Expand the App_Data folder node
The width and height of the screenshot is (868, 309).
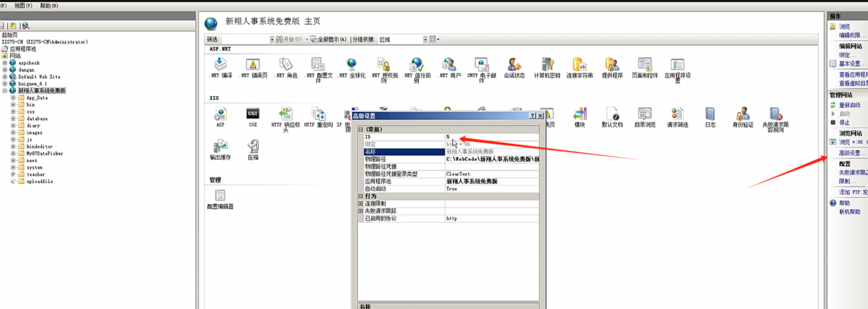tap(13, 97)
